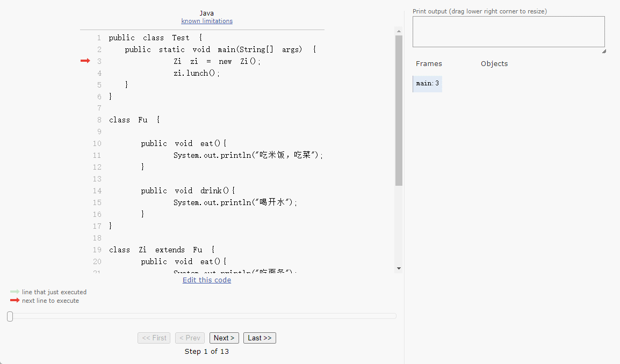Jump to the end with Last >>
Screen dimensions: 620x364
[x=259, y=338]
